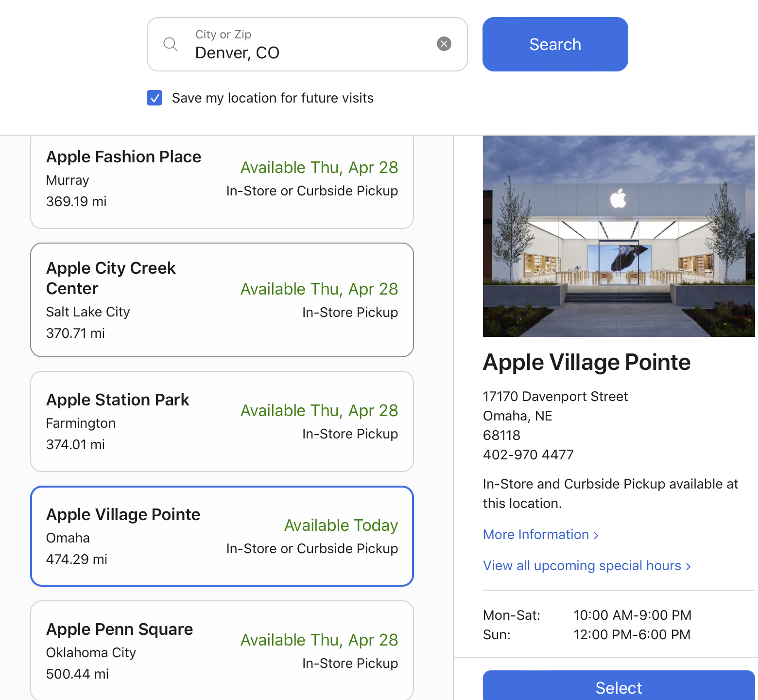Click the phone number 402-970 4477
This screenshot has width=758, height=700.
point(528,455)
